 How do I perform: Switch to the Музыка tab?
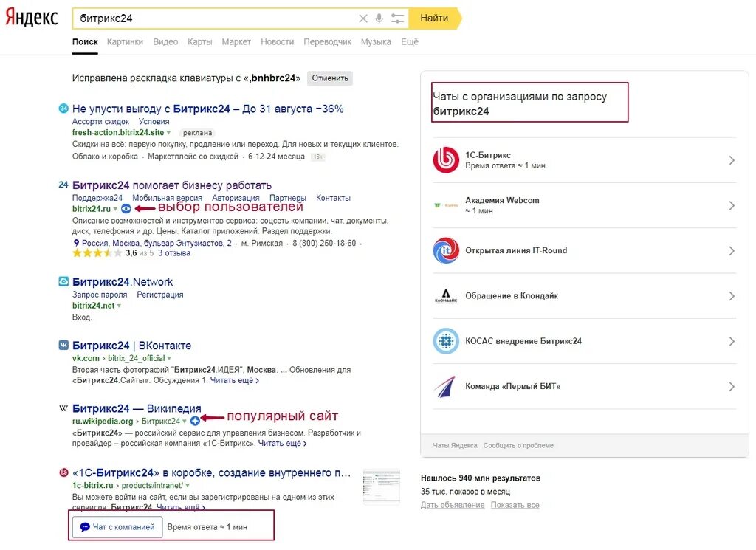tap(376, 42)
